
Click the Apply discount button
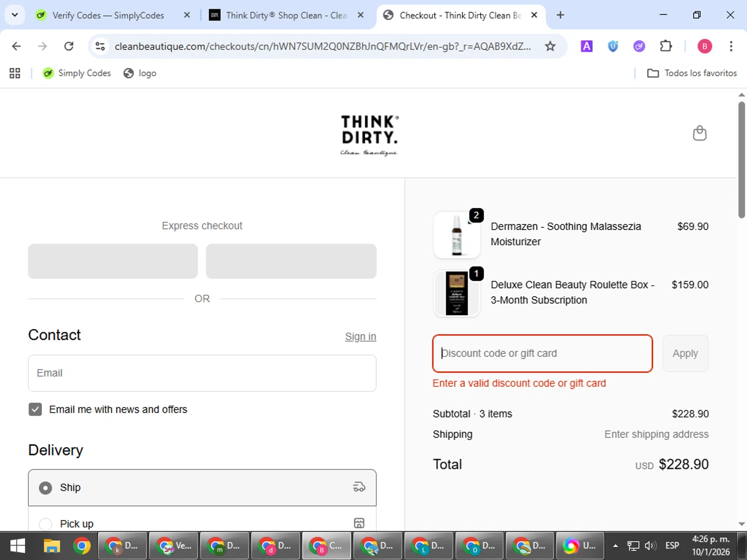tap(685, 353)
